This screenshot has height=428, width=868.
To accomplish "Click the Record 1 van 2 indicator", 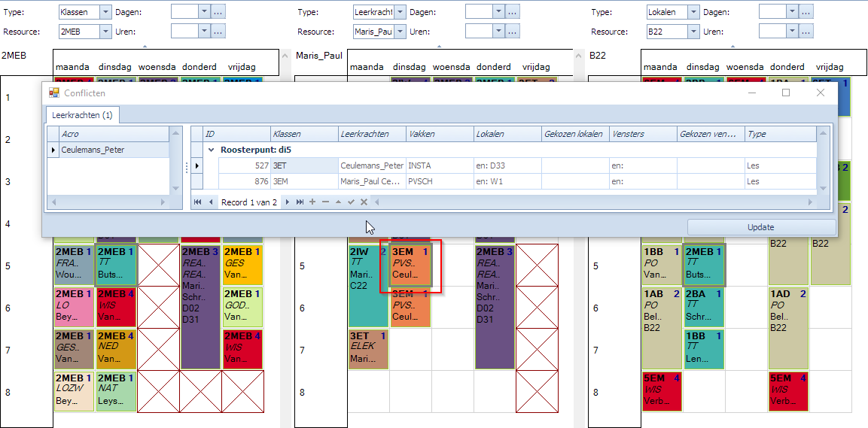I will [x=249, y=202].
